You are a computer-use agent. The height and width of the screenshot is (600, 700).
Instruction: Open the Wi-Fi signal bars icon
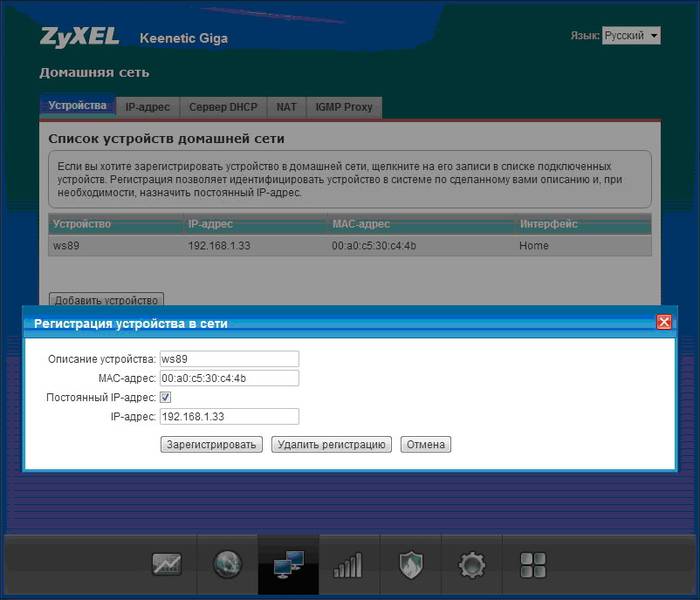pos(348,565)
